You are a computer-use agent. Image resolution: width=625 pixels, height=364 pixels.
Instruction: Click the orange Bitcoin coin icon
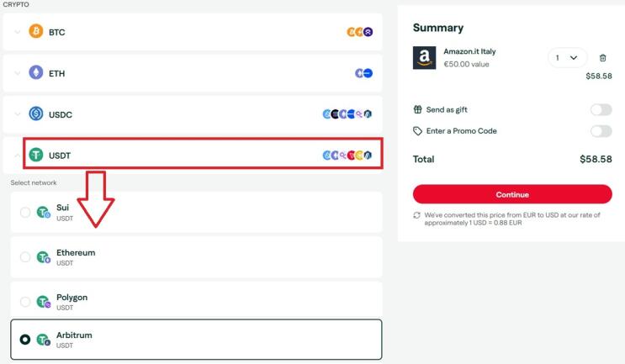tap(36, 31)
